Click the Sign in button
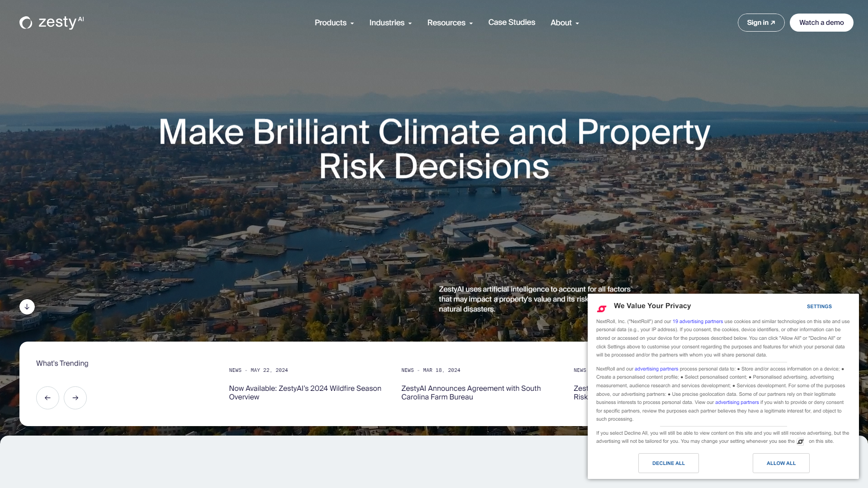The image size is (868, 488). (x=761, y=23)
